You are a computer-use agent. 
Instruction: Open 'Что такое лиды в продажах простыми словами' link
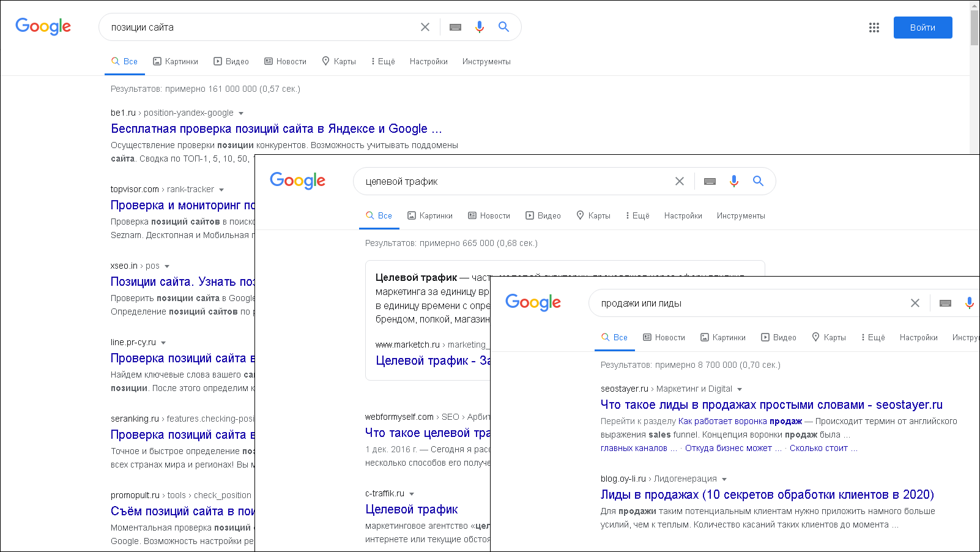pos(771,405)
